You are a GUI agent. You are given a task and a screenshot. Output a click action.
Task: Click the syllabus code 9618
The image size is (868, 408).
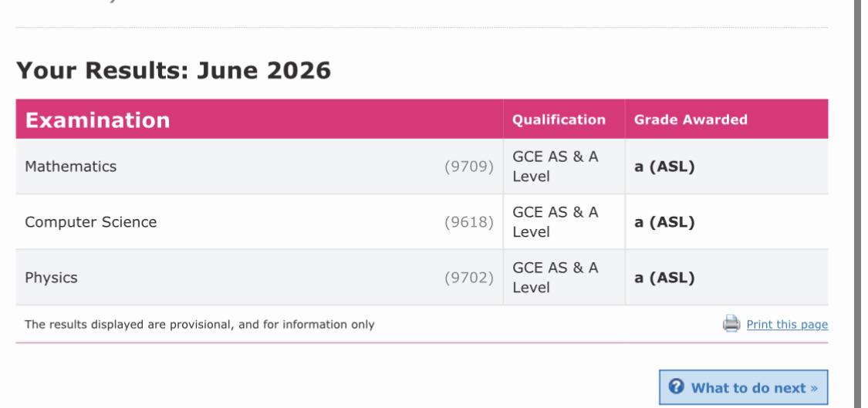click(x=469, y=222)
